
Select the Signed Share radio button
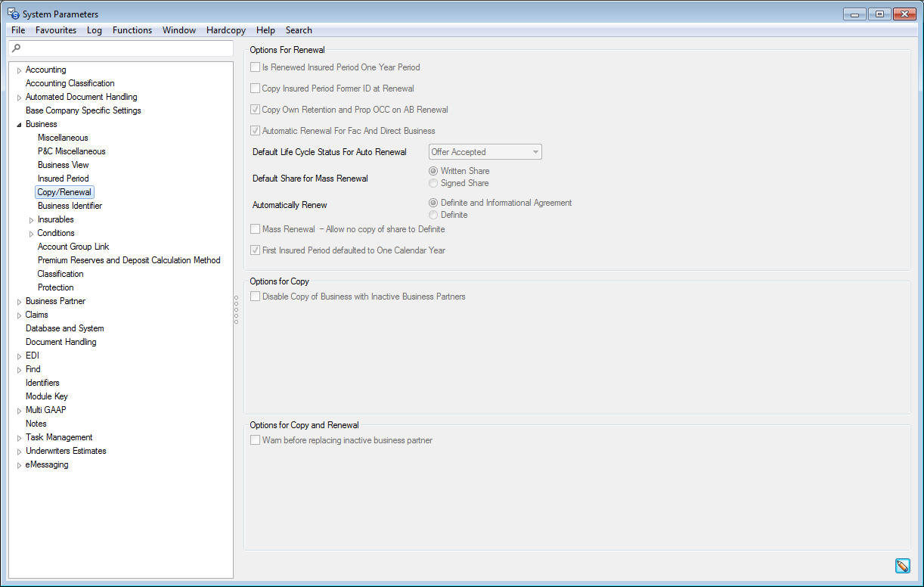click(433, 183)
